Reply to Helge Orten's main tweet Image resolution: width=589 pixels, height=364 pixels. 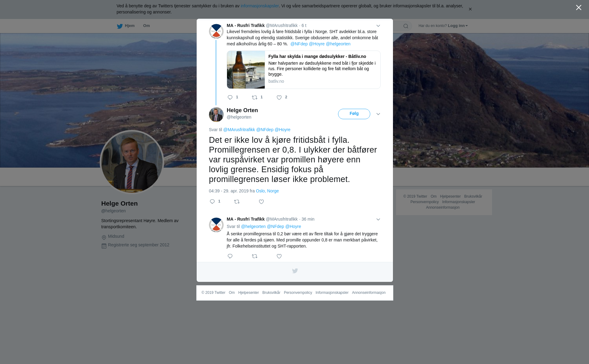pyautogui.click(x=212, y=202)
